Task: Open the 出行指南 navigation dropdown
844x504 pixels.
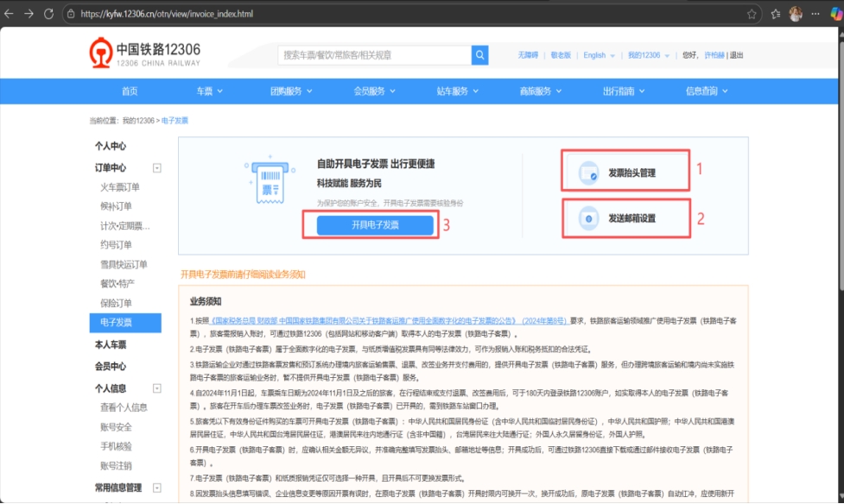Action: tap(624, 91)
